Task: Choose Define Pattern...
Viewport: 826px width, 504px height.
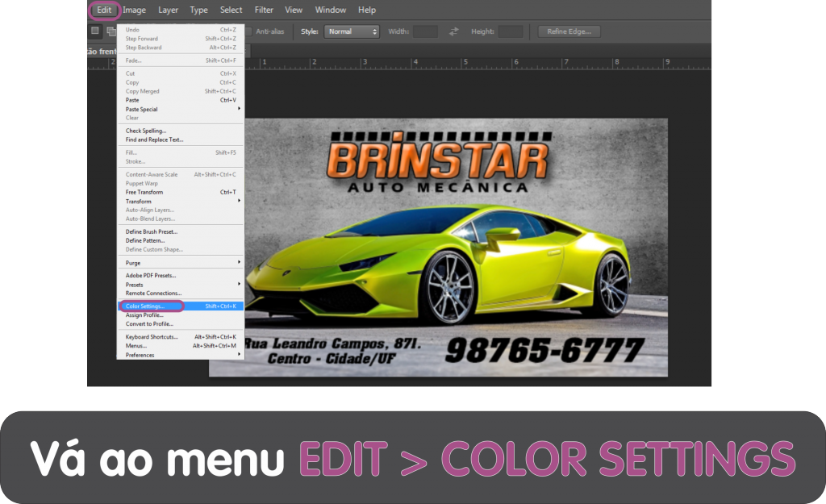Action: point(180,240)
